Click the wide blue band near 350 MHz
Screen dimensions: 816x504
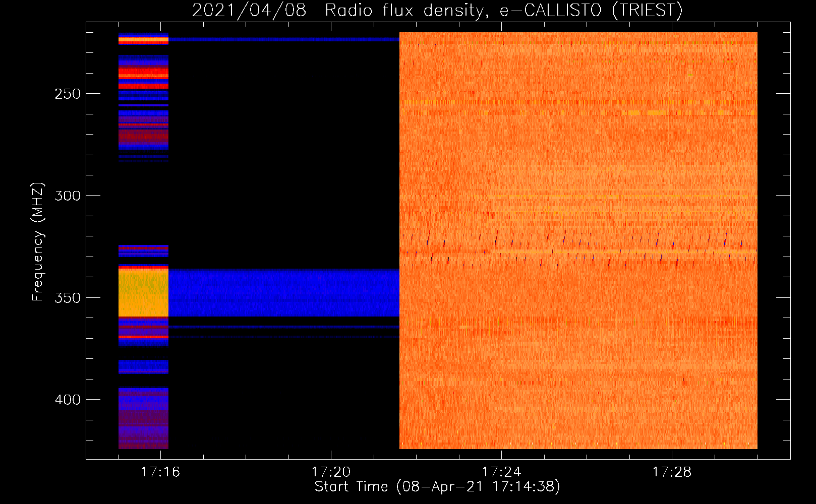point(284,293)
